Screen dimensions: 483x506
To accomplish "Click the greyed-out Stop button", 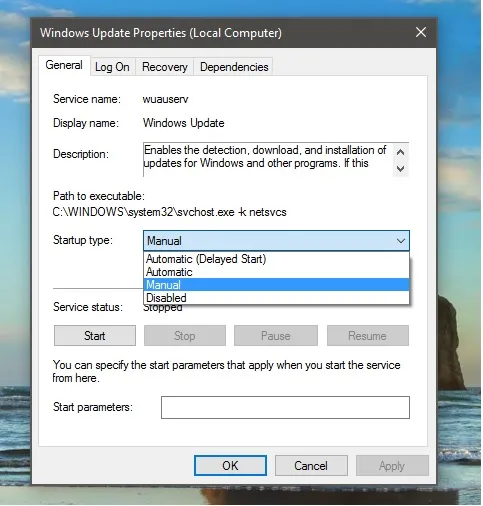I will click(185, 336).
